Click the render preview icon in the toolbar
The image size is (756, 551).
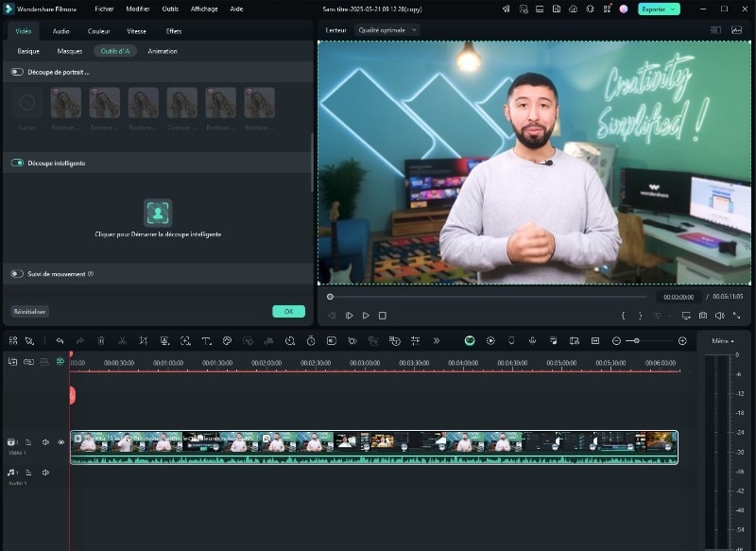coord(490,341)
